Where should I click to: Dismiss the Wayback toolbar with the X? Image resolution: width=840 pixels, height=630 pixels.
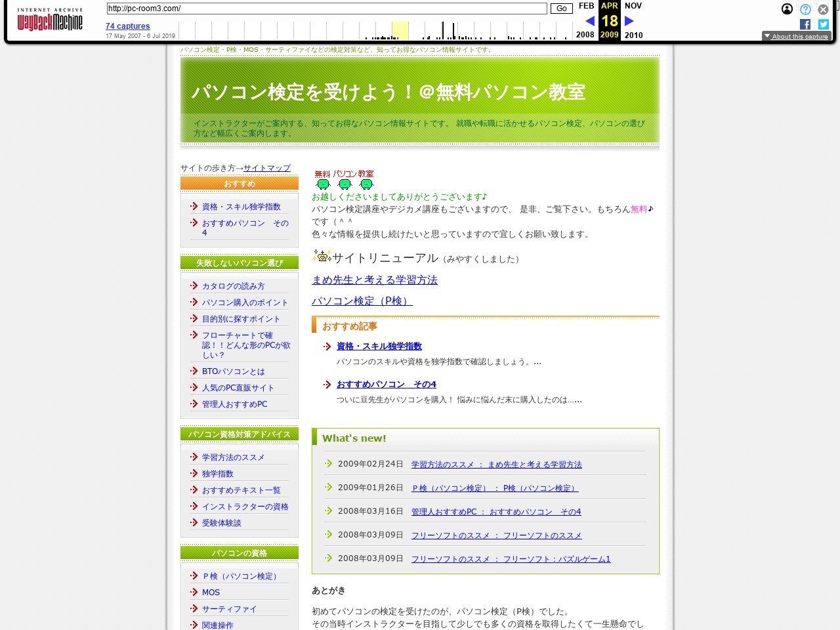click(x=823, y=9)
